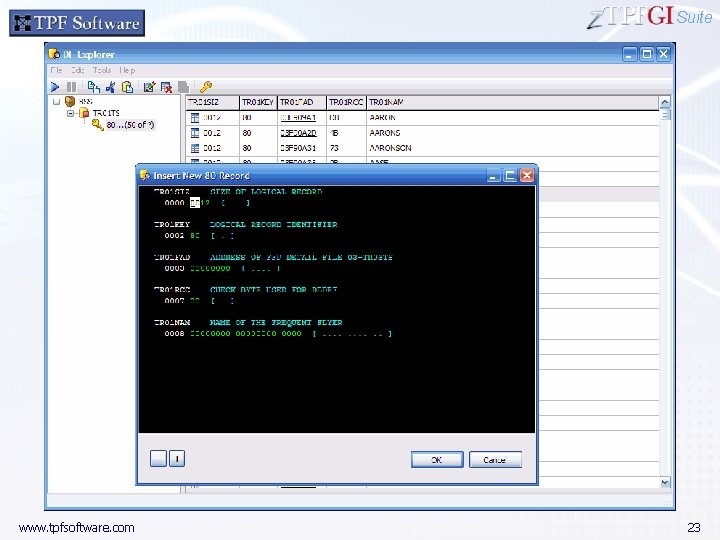Click the Cut scissors toolbar icon
Image resolution: width=720 pixels, height=540 pixels.
point(111,87)
